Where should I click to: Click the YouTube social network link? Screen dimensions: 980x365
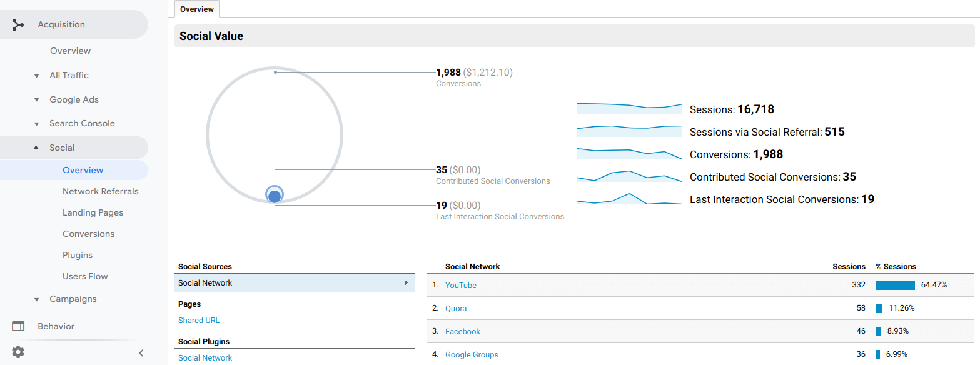click(x=461, y=285)
